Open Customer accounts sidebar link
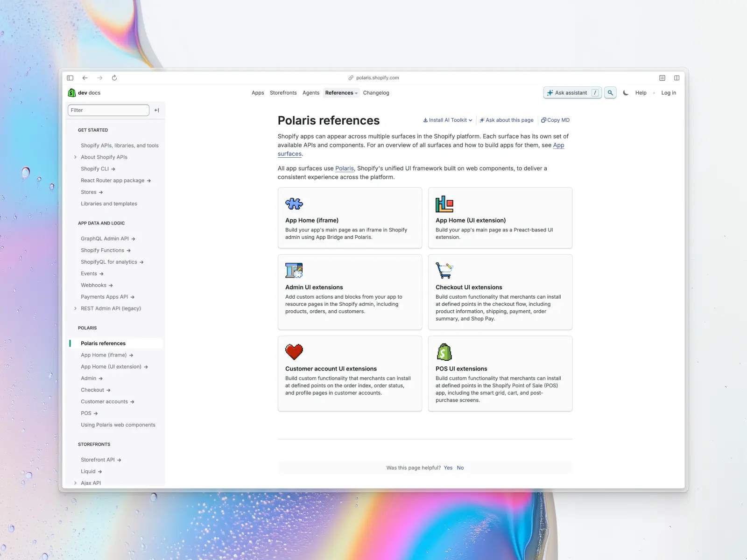The image size is (747, 560). (x=107, y=402)
